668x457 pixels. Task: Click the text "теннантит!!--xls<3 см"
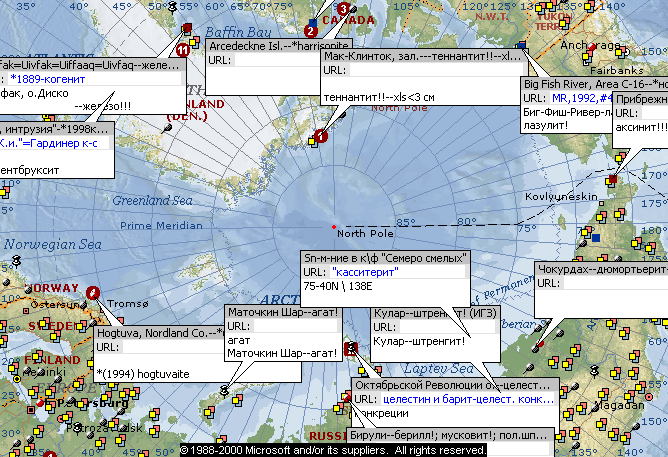pyautogui.click(x=379, y=98)
